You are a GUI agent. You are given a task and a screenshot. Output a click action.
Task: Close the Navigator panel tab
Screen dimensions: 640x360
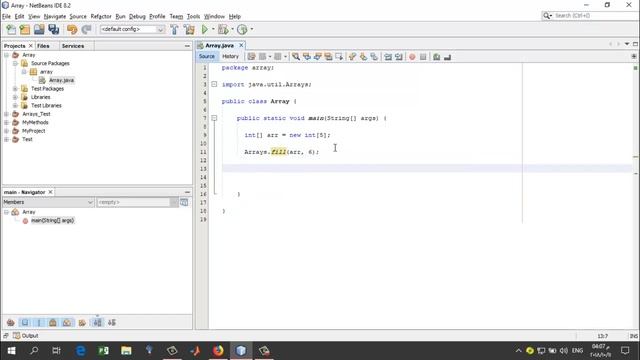(51, 192)
